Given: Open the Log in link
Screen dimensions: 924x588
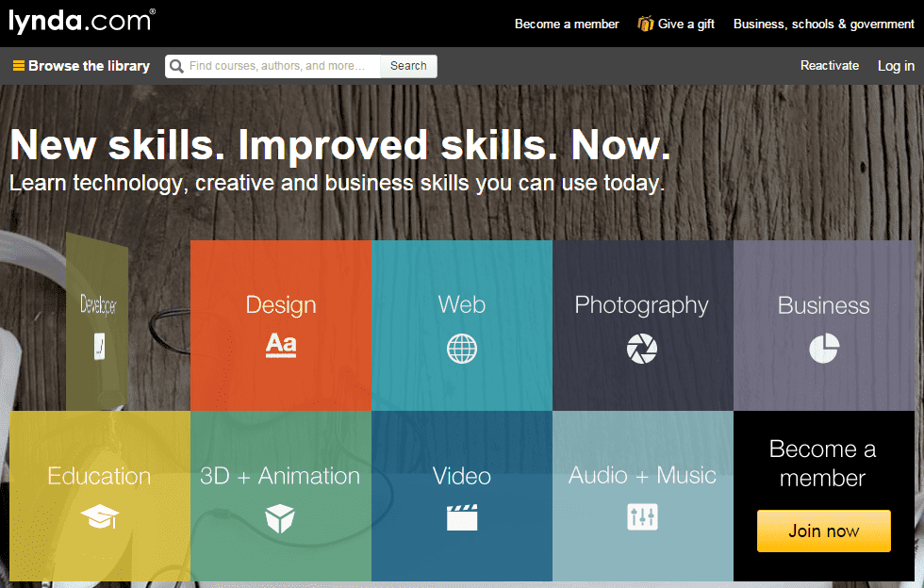Looking at the screenshot, I should point(897,66).
